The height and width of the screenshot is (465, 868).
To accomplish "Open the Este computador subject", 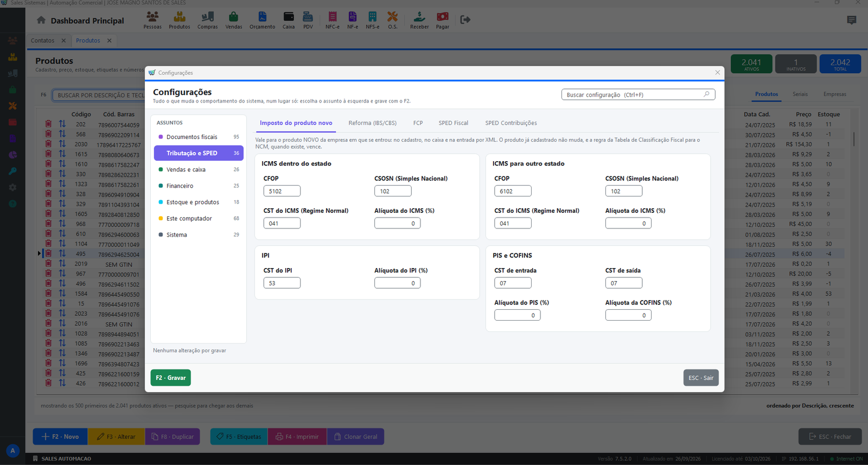I will coord(199,218).
